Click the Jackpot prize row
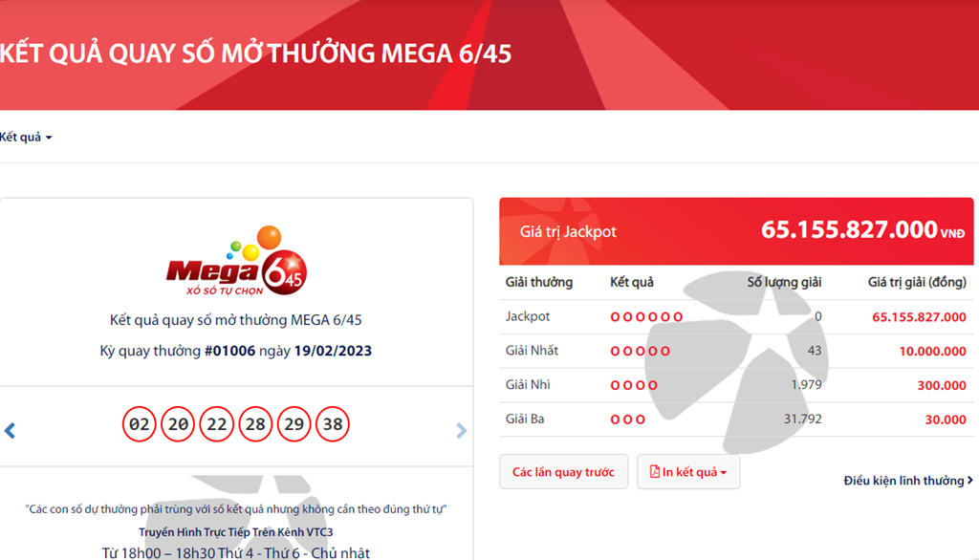Screen dimensions: 979x560 coord(735,316)
